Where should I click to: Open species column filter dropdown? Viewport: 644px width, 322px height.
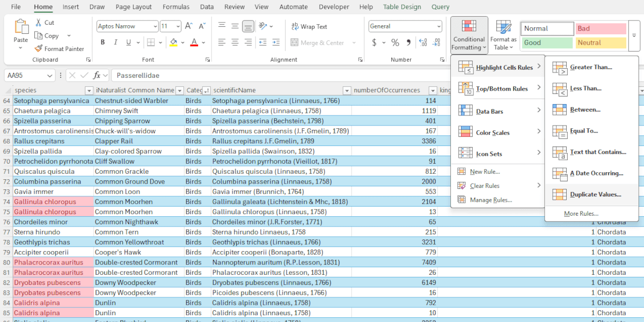coord(89,90)
